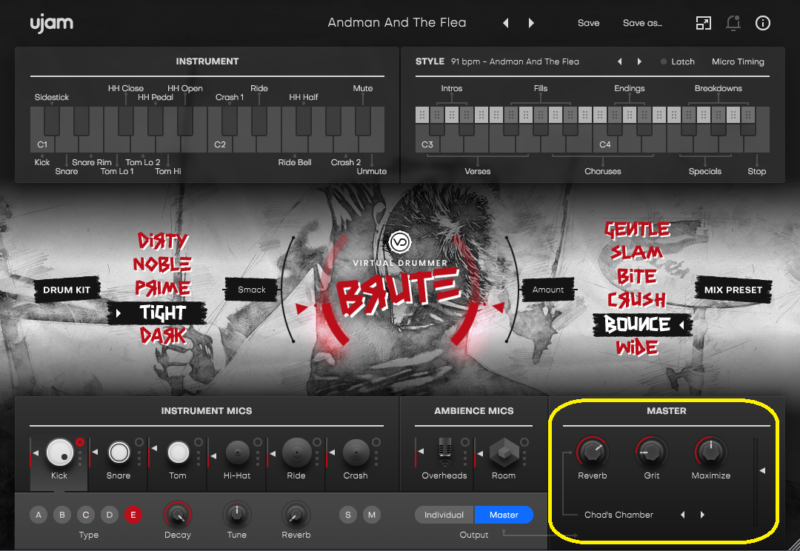
Task: Click the C4 key on Style keyboard
Action: point(605,144)
